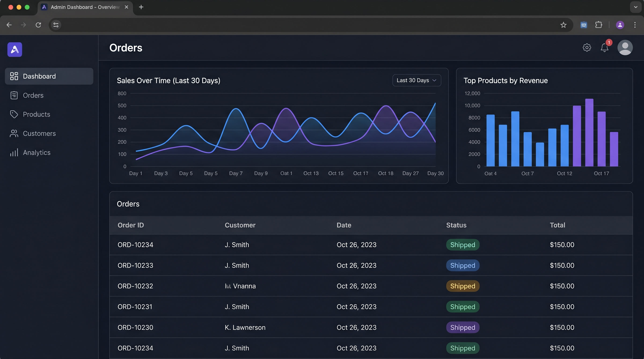Image resolution: width=644 pixels, height=359 pixels.
Task: Sort by Total column header
Action: (557, 225)
